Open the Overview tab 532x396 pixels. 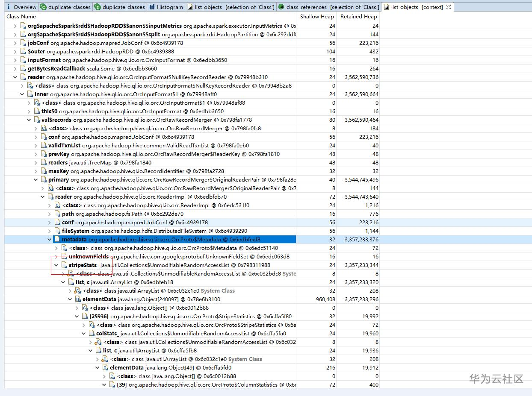[x=21, y=7]
